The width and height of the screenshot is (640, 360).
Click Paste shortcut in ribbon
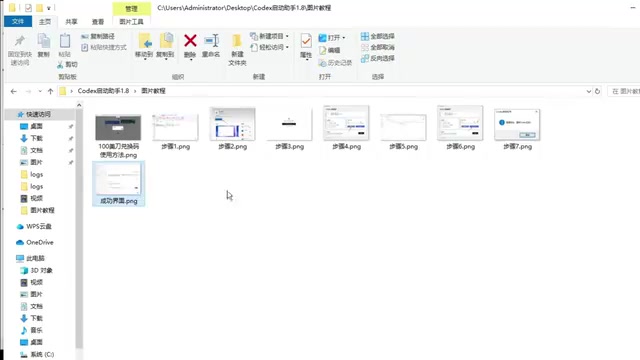(x=104, y=47)
